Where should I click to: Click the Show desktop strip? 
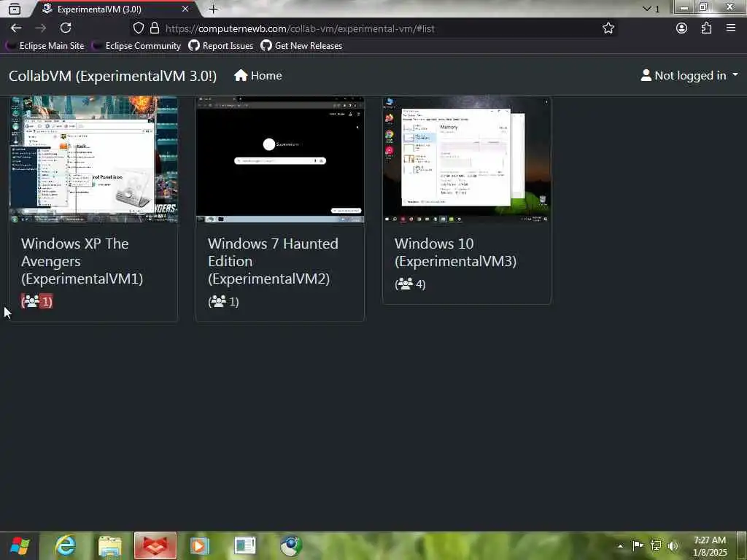tap(742, 545)
